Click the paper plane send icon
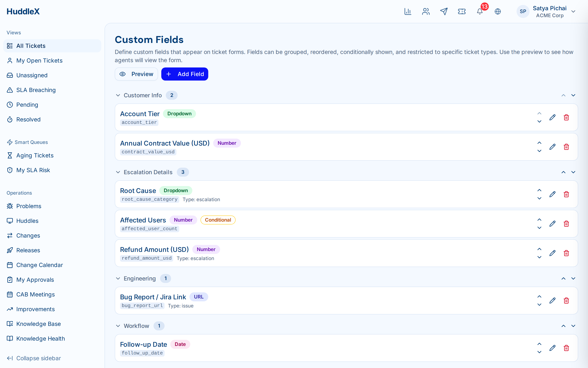This screenshot has height=368, width=588. point(444,11)
